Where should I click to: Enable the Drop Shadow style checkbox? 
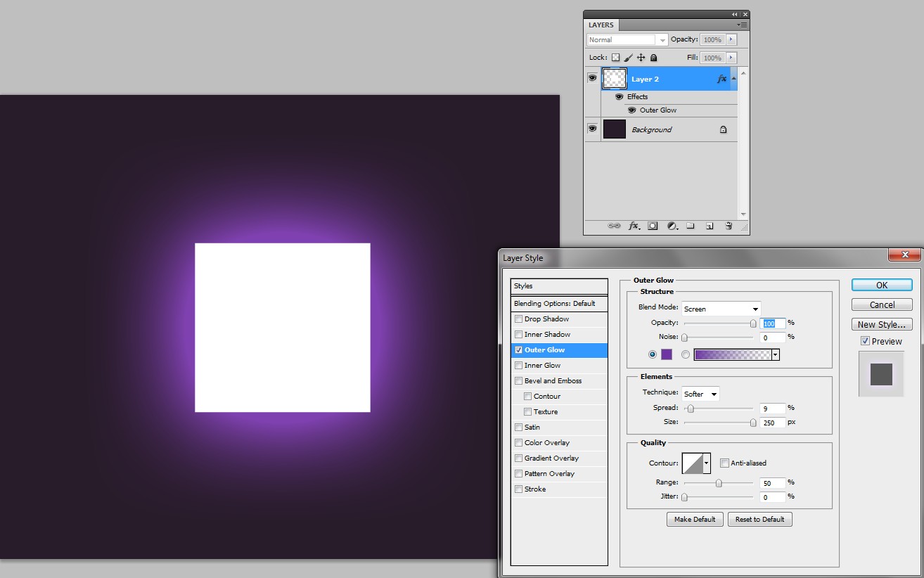point(518,319)
